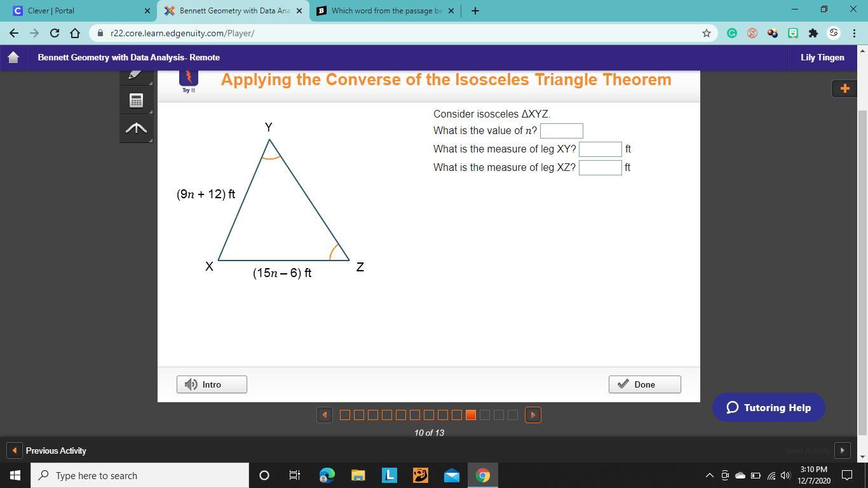Submit answers with the Done button
The width and height of the screenshot is (868, 488).
coord(644,384)
